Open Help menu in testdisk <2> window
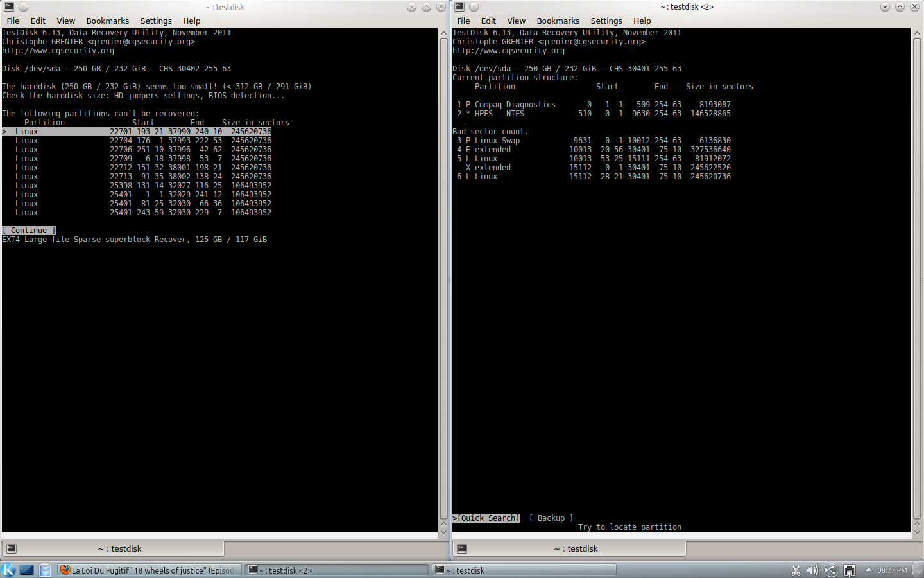This screenshot has height=578, width=924. [642, 21]
